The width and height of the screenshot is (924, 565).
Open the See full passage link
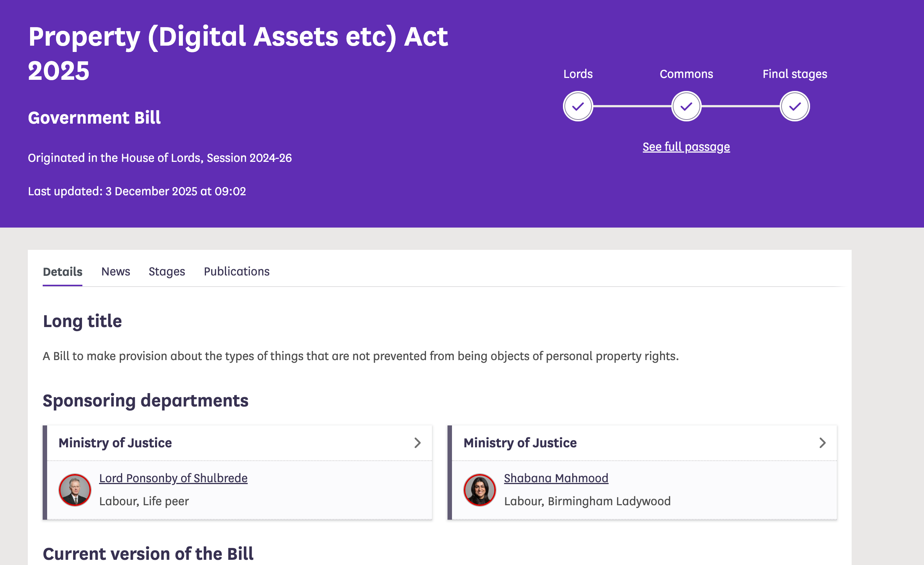686,147
